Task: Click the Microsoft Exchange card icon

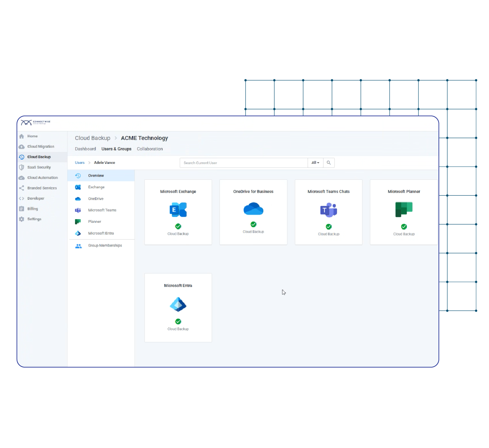Action: click(x=178, y=210)
